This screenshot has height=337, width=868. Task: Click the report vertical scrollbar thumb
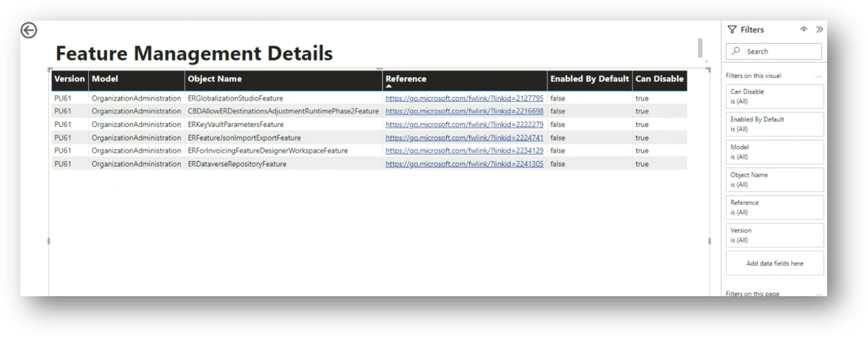[x=700, y=48]
